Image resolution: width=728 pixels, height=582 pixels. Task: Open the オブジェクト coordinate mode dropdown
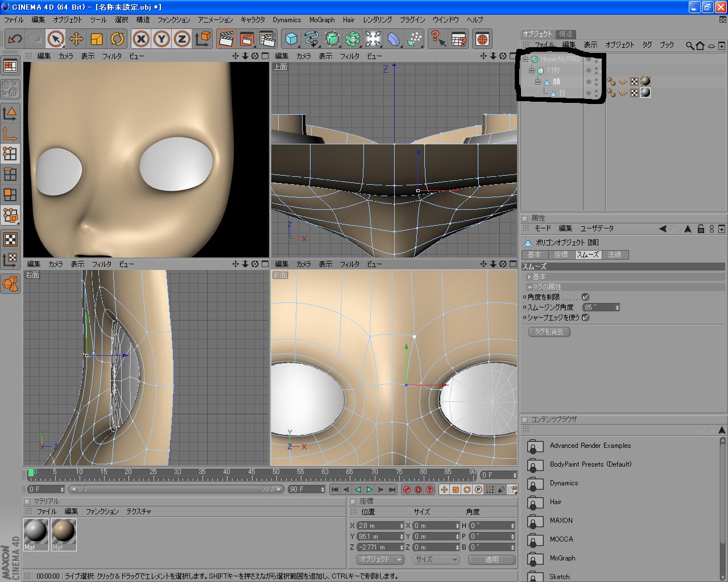(380, 559)
